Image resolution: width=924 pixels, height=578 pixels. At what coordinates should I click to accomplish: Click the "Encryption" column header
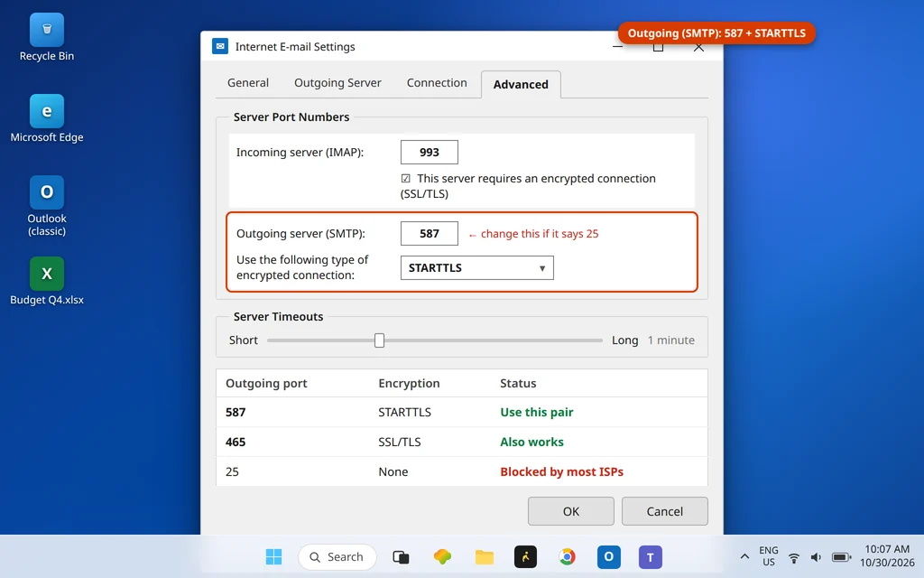point(409,383)
